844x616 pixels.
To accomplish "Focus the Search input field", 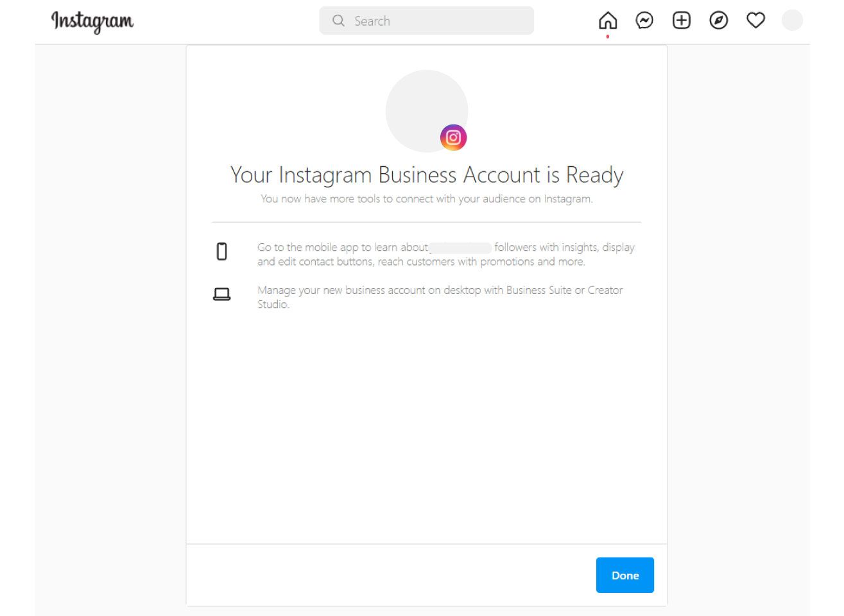I will 426,21.
